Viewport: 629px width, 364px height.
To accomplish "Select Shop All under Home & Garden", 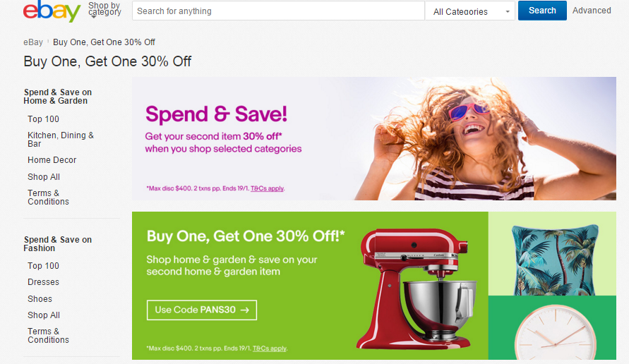I will pos(44,177).
